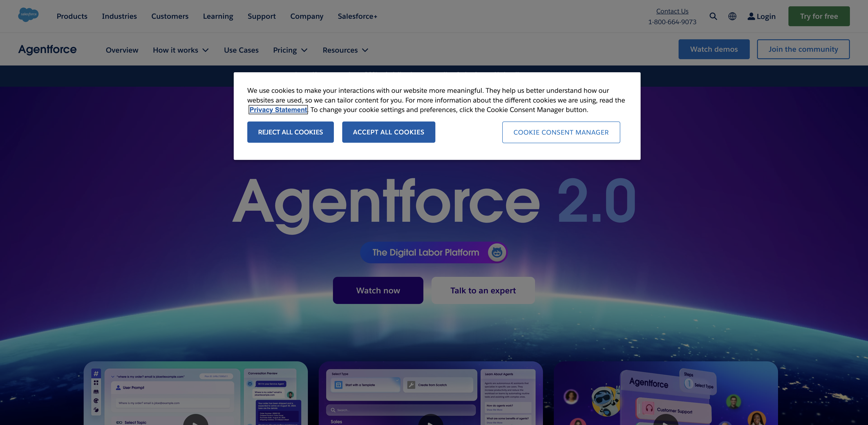The height and width of the screenshot is (425, 868).
Task: Reject all cookies
Action: click(x=290, y=132)
